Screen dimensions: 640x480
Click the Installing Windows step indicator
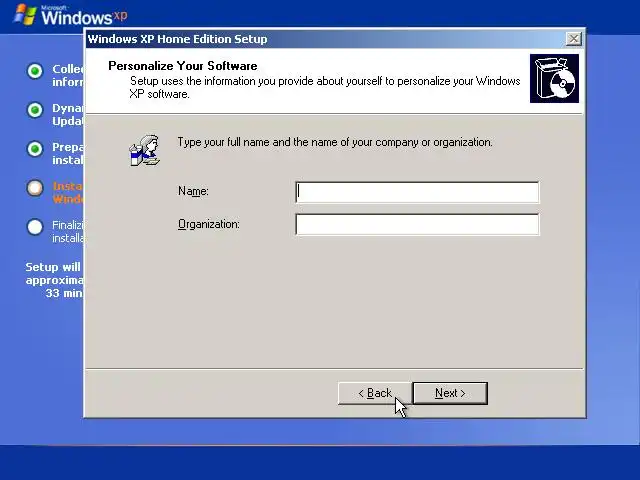pyautogui.click(x=35, y=188)
